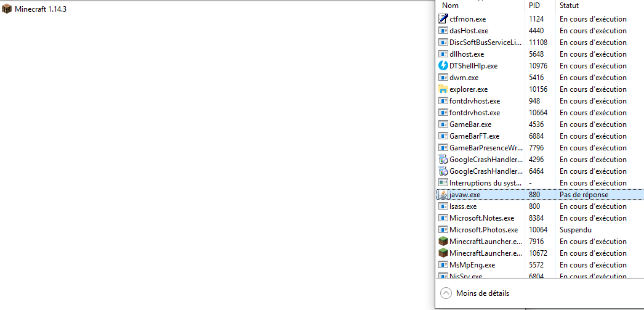
Task: Click the Moins de détails label
Action: 483,293
